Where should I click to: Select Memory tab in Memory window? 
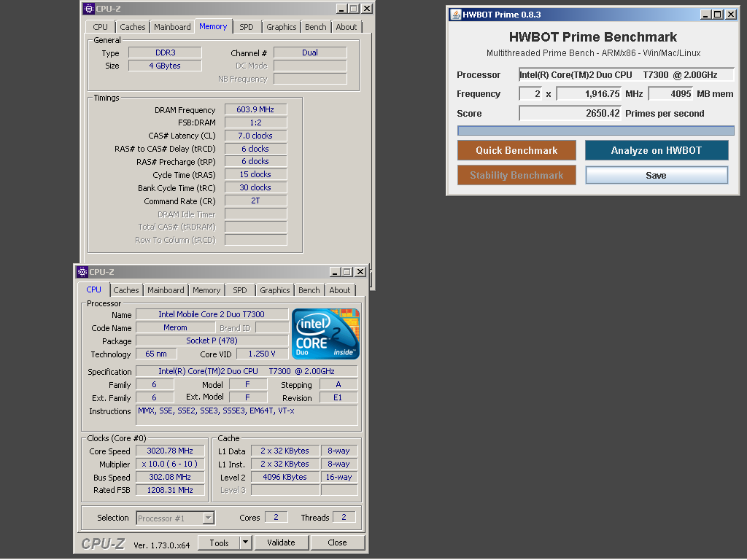[x=213, y=27]
